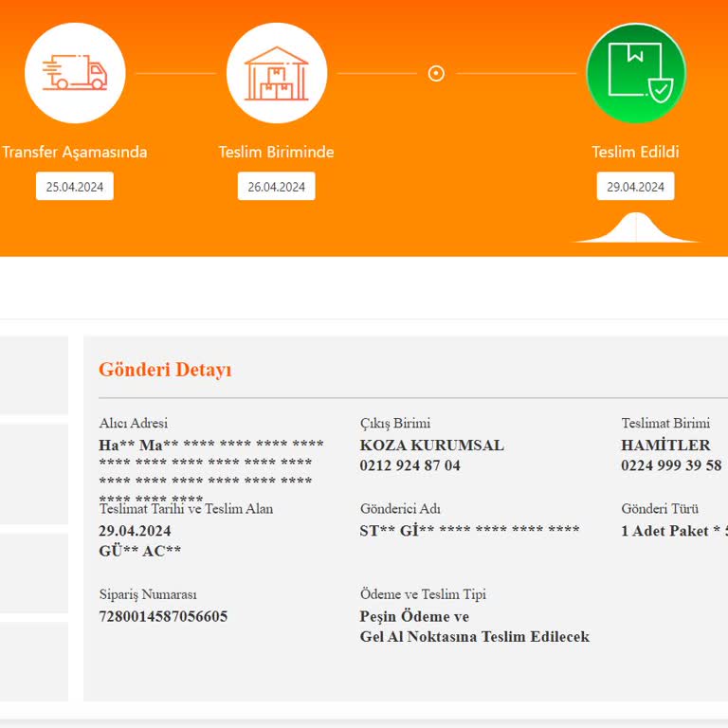Click the HAMİTLER delivery branch name

[665, 445]
